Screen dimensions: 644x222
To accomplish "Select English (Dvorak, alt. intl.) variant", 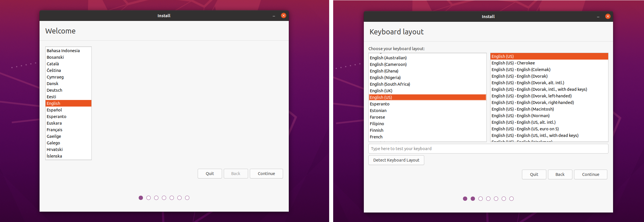I will [x=549, y=83].
